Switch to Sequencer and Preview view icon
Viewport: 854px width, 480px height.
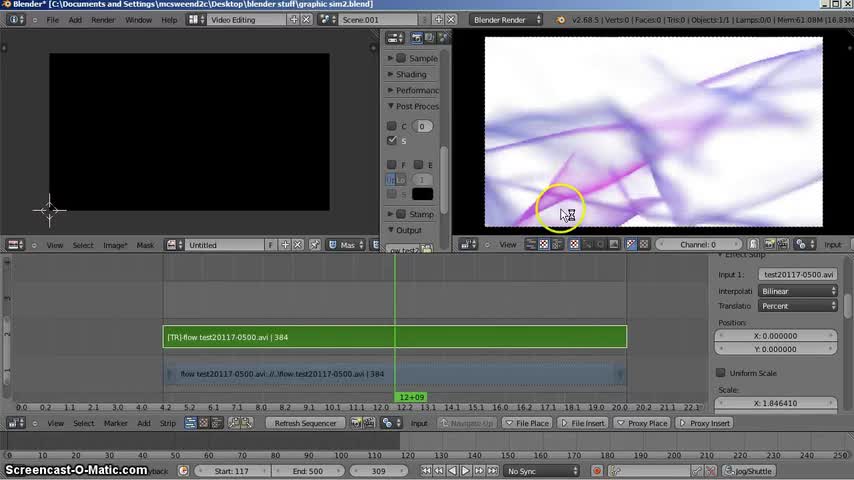pos(216,423)
